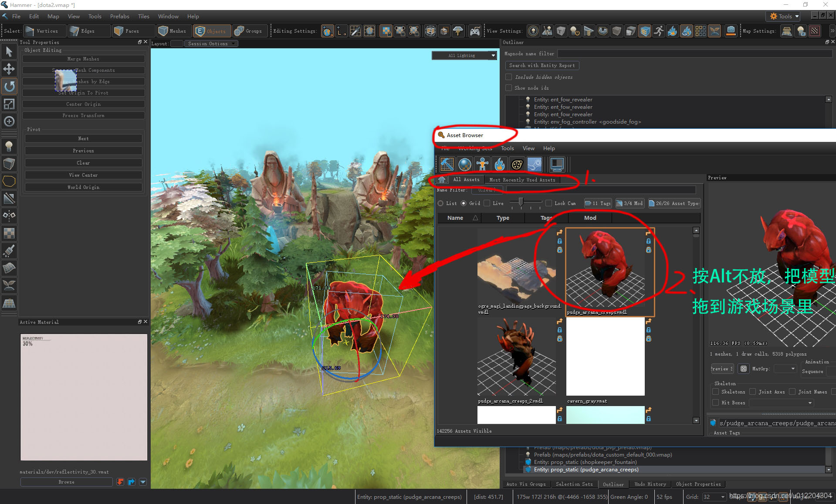Click the Browse button under Active Material
Image resolution: width=836 pixels, height=504 pixels.
coord(66,482)
